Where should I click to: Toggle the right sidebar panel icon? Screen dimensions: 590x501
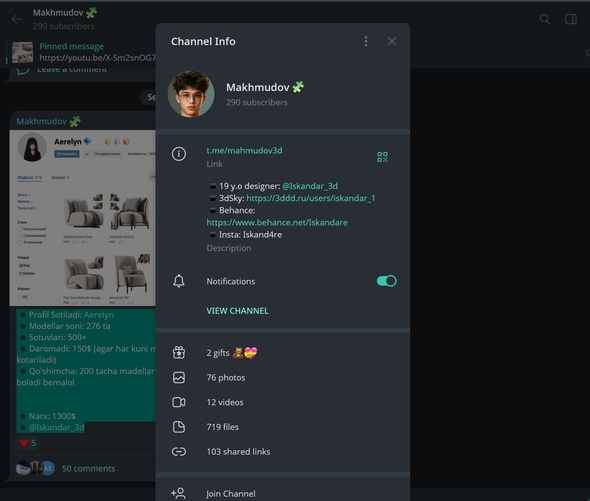tap(571, 19)
